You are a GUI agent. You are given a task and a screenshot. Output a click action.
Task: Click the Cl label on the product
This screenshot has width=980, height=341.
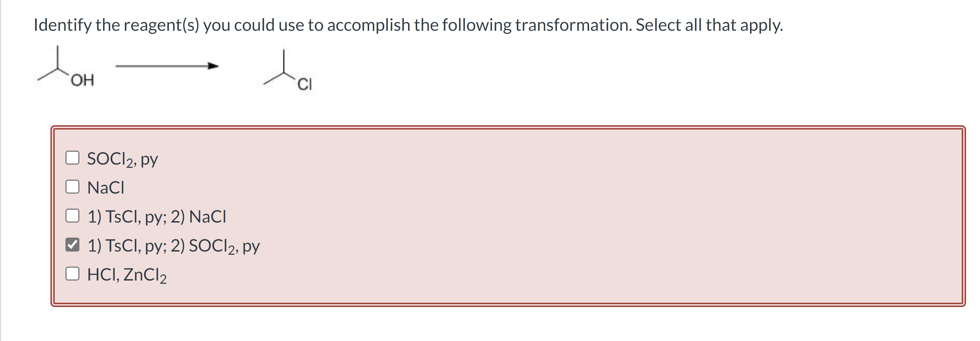(x=305, y=84)
